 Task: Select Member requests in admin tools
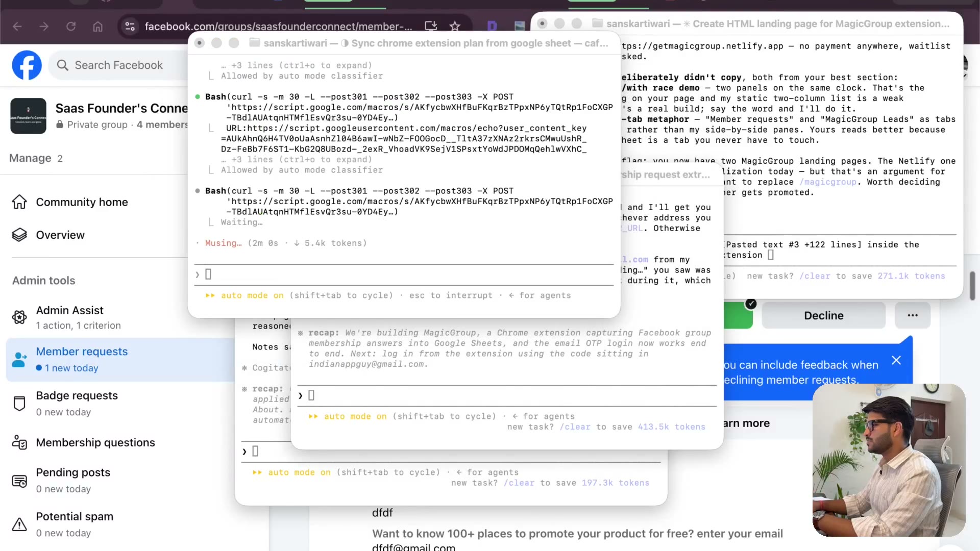coord(120,359)
